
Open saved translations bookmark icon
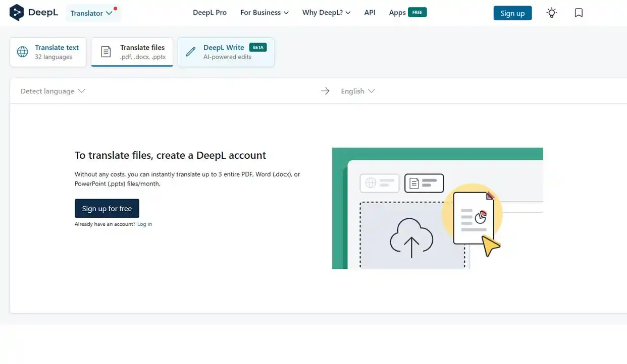coord(579,13)
